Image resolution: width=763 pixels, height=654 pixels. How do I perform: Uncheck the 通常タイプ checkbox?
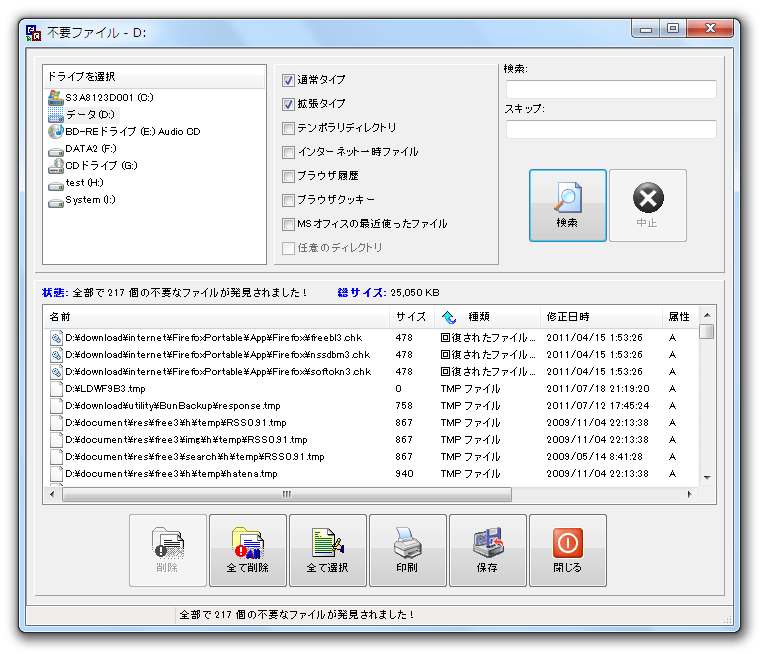(288, 80)
